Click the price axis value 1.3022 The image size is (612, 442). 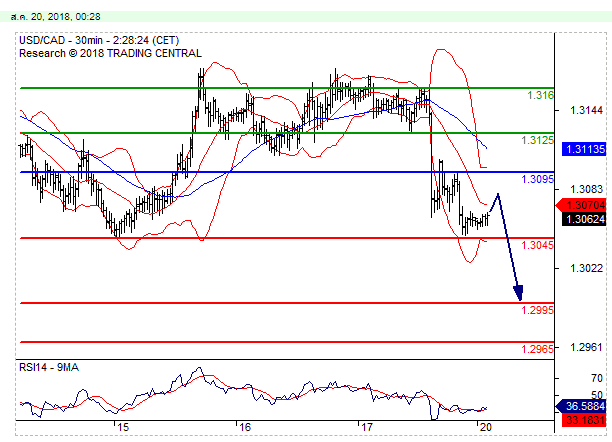pos(586,268)
